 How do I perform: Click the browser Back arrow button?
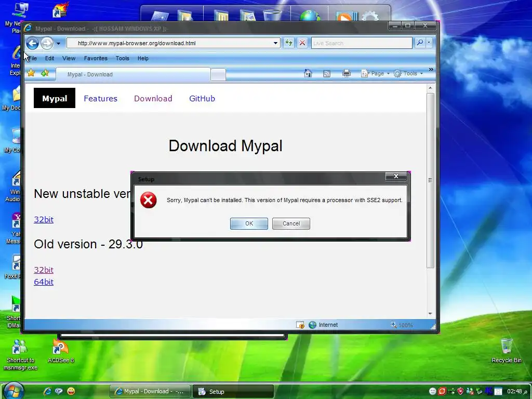pyautogui.click(x=33, y=43)
